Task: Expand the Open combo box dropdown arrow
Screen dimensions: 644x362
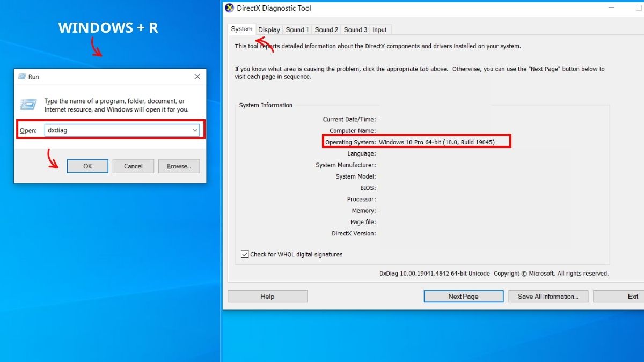Action: tap(195, 130)
